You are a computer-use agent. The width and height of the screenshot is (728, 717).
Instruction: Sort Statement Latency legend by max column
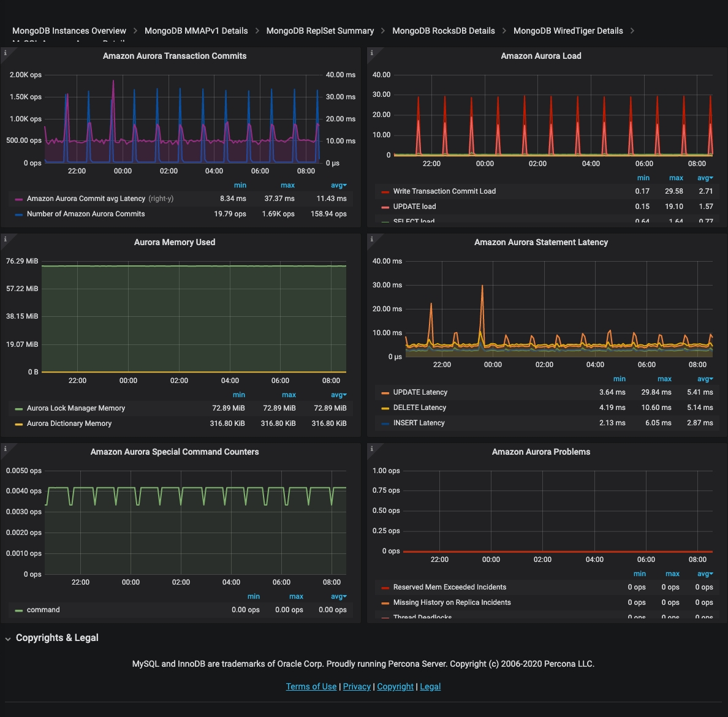click(x=664, y=379)
